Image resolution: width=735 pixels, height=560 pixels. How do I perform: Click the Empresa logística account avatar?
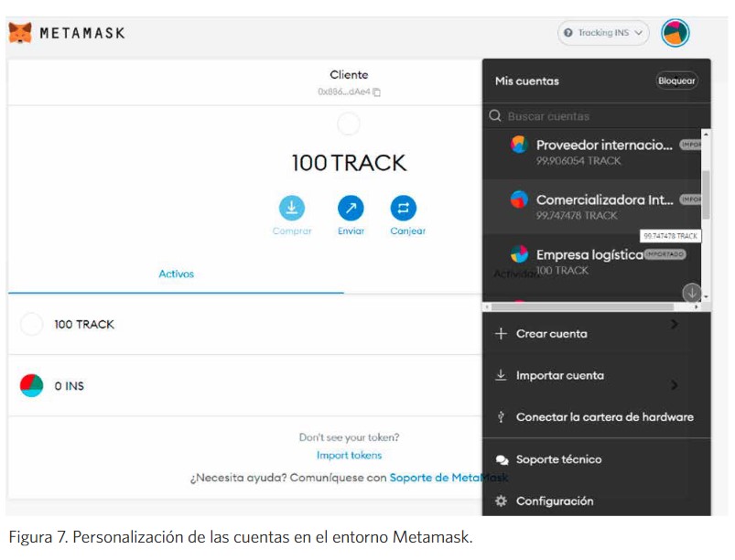tap(519, 254)
